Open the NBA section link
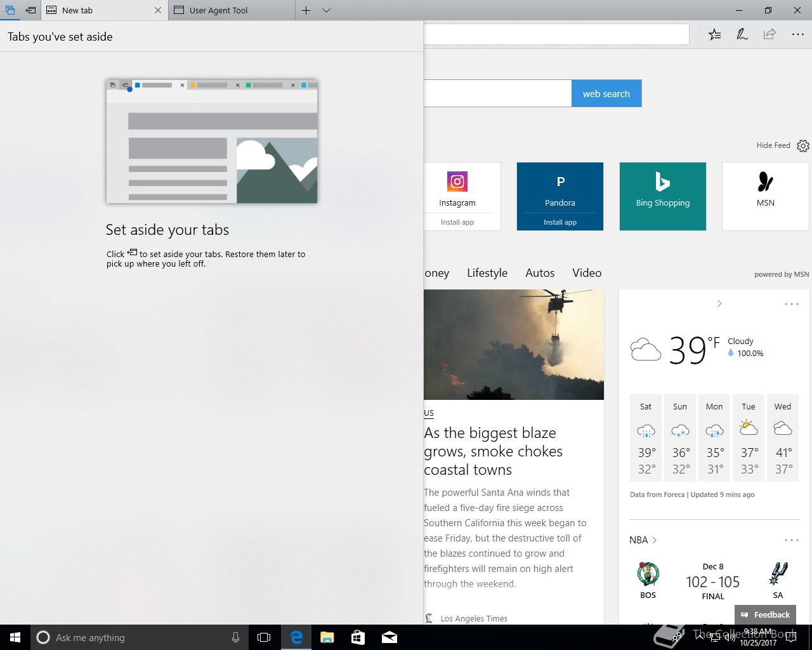812x650 pixels. 643,540
